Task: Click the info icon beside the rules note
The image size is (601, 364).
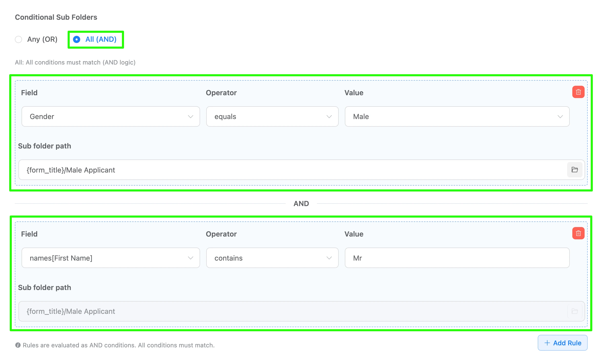Action: coord(18,345)
